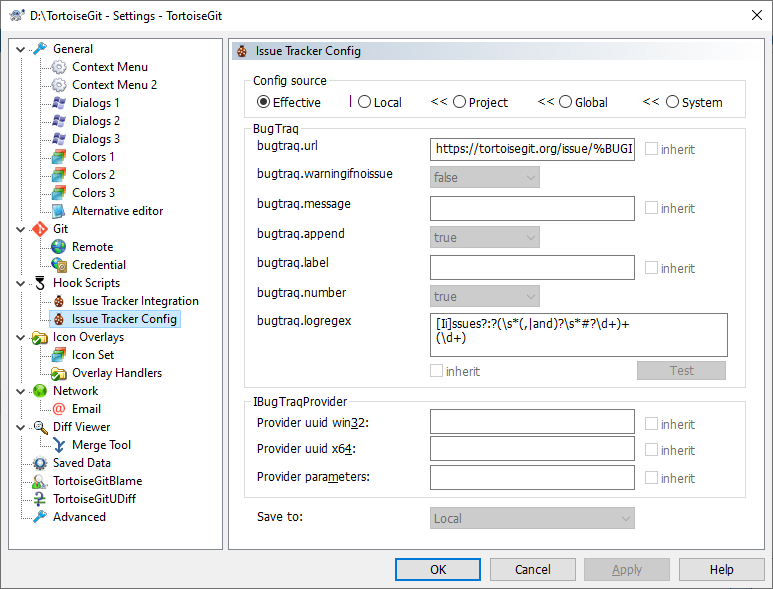Click the Saved Data gear icon
Viewport: 773px width, 589px height.
40,463
